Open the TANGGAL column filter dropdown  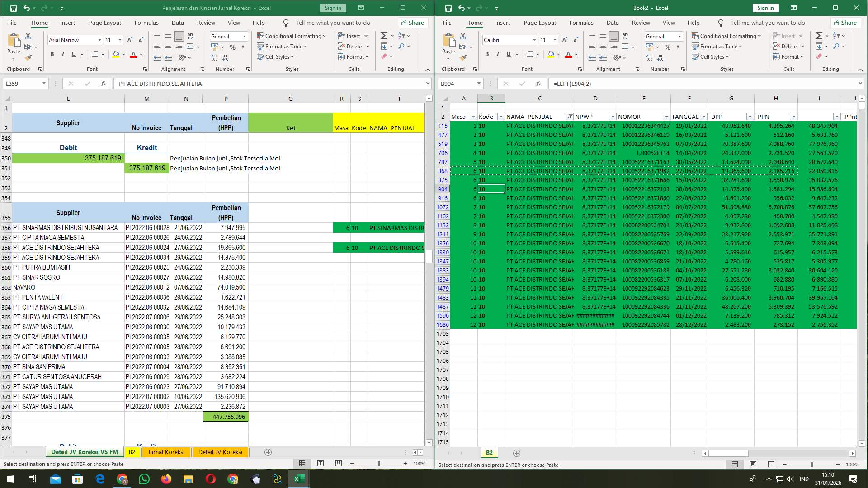click(x=703, y=116)
